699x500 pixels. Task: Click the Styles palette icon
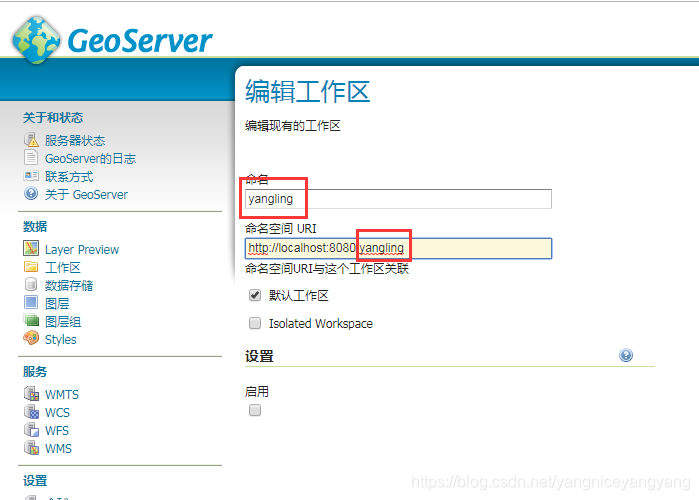point(31,338)
